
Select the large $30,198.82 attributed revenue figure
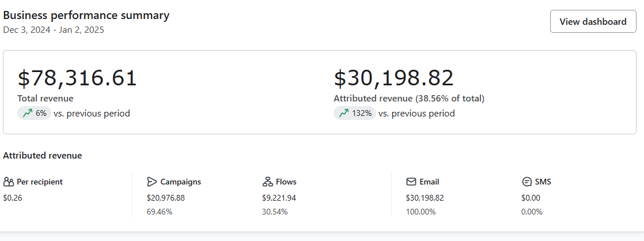click(393, 78)
